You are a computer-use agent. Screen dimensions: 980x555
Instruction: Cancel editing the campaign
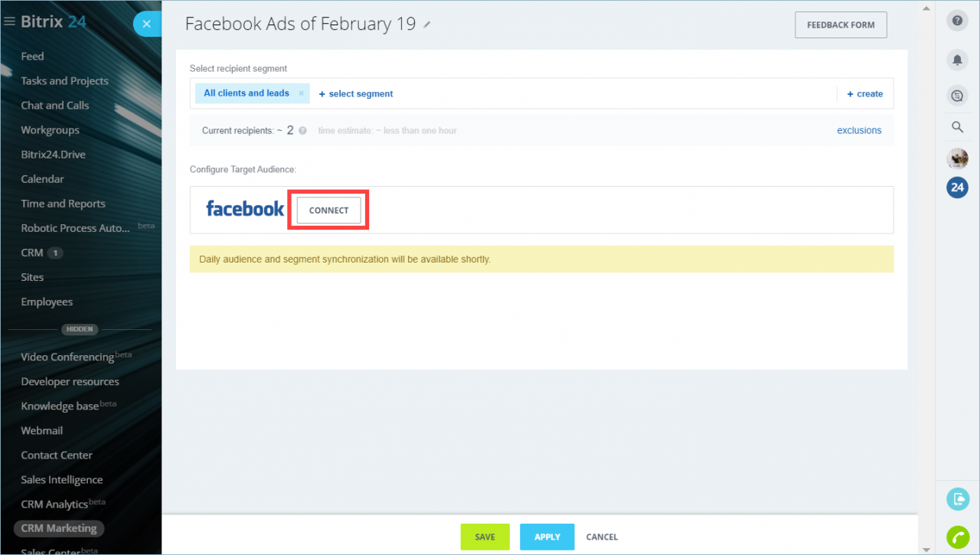(x=602, y=537)
